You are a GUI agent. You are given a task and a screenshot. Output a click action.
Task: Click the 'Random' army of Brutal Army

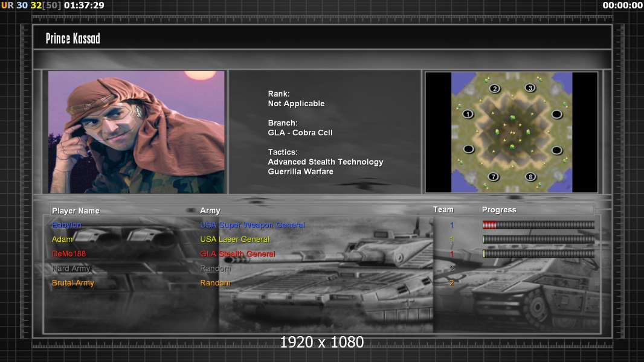point(215,283)
